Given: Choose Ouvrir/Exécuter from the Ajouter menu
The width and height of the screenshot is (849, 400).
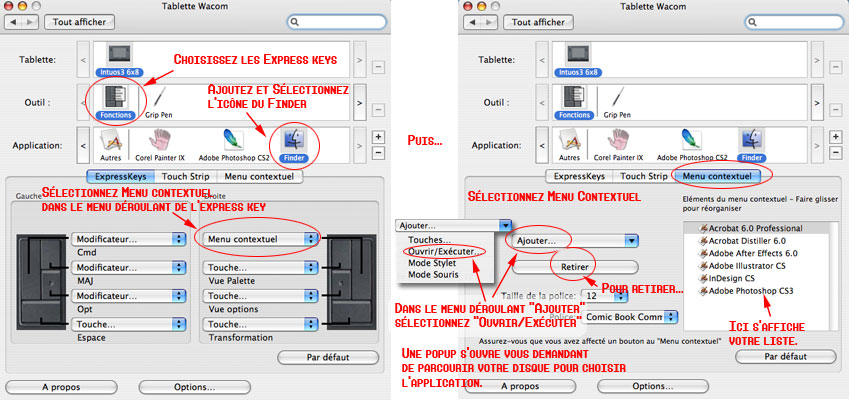Looking at the screenshot, I should [x=444, y=252].
